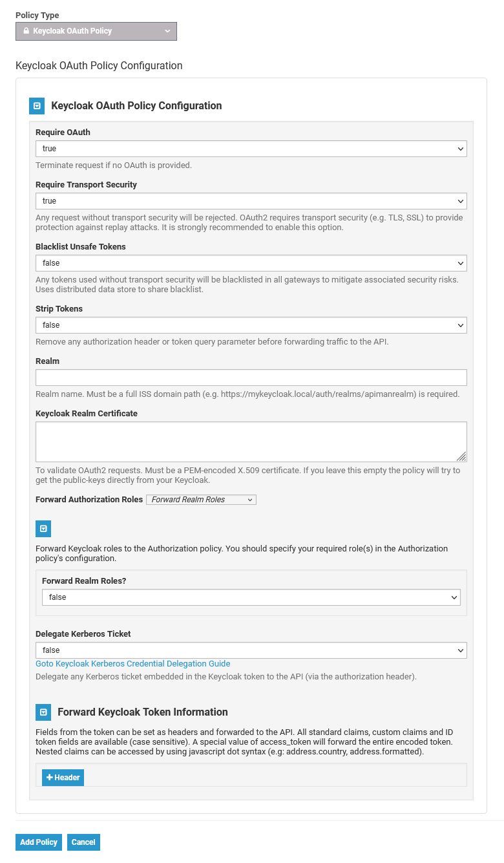The image size is (504, 863).
Task: Collapse the Keycloak OAuth Policy Configuration section
Action: coord(37,105)
